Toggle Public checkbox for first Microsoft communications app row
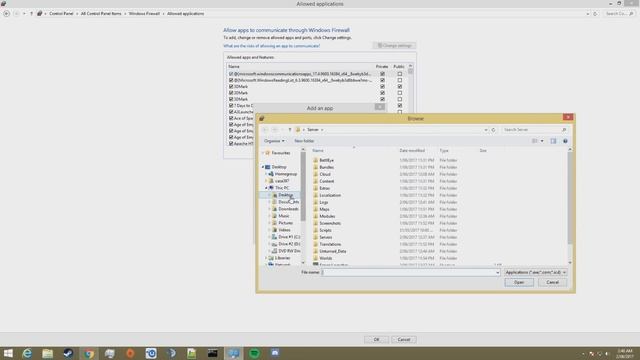640x360 pixels. click(x=400, y=74)
